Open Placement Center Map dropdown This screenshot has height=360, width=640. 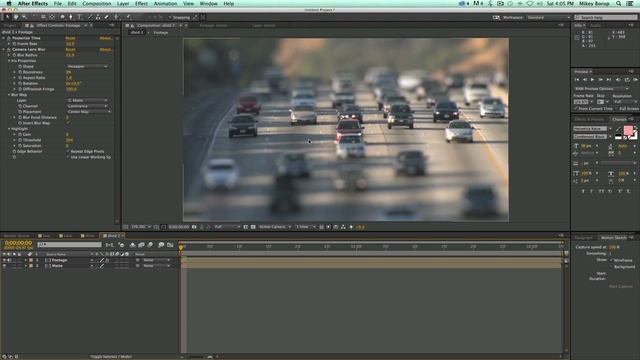point(89,112)
